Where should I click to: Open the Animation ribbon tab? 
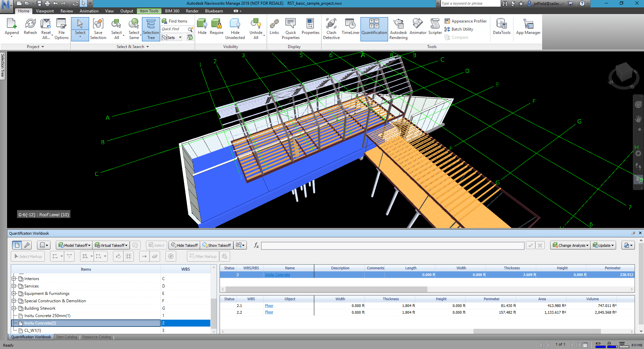[89, 11]
